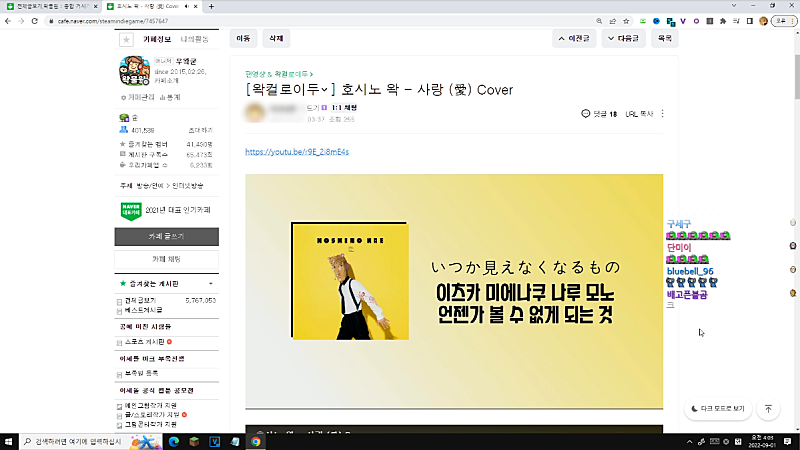
Task: Open the 통계 statistics link
Action: point(170,97)
